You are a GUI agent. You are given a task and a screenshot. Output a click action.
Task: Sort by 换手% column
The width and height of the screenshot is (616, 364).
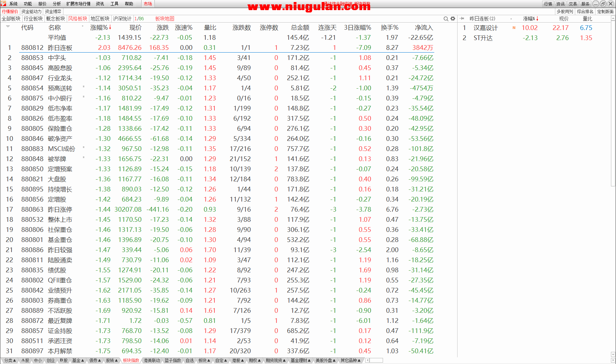(389, 28)
